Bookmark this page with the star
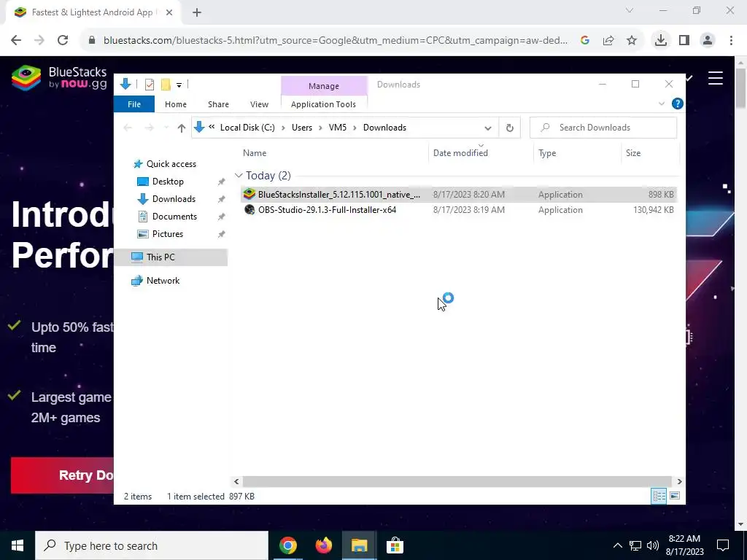Viewport: 747px width, 560px height. [632, 41]
